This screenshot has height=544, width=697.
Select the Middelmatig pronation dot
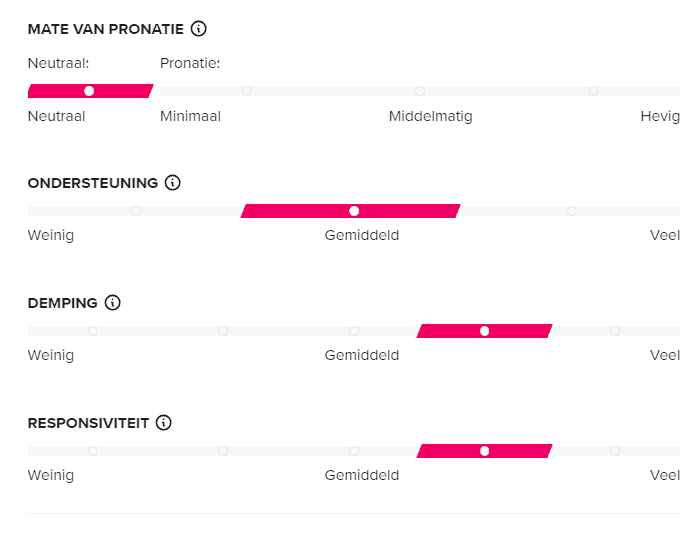(420, 91)
